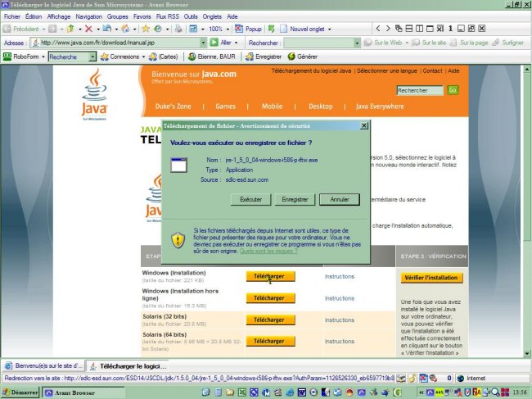The width and height of the screenshot is (532, 399).
Task: Click the Up one level arrow icon
Action: 70,29
